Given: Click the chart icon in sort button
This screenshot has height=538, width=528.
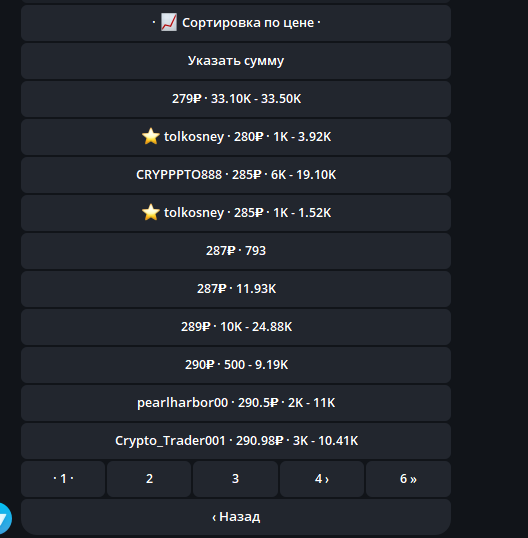Looking at the screenshot, I should pos(169,22).
